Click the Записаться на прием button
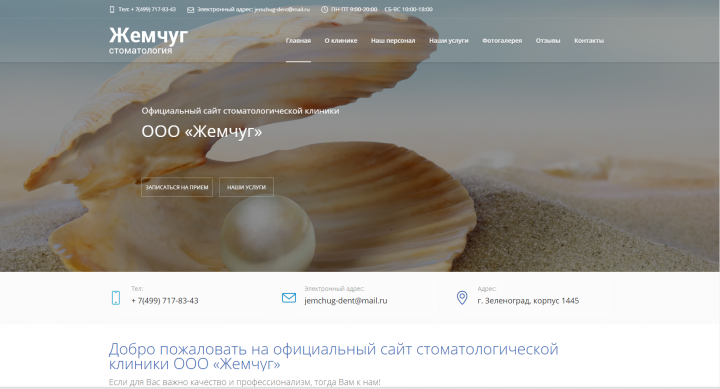The image size is (720, 389). [177, 187]
